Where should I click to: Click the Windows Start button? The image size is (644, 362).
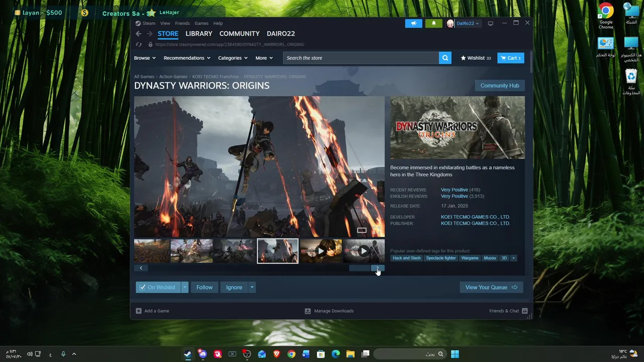455,354
